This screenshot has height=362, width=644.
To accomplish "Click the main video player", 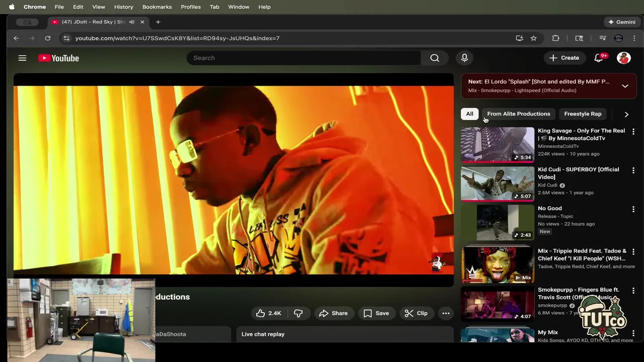I will pyautogui.click(x=233, y=180).
